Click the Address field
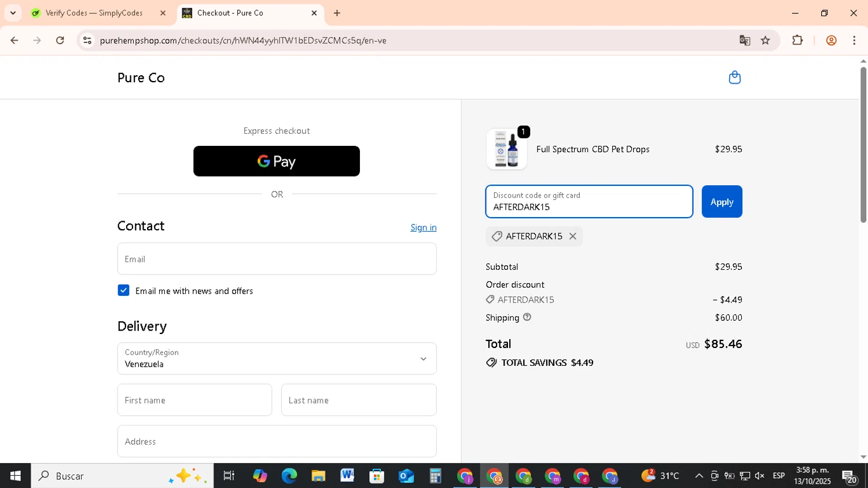The width and height of the screenshot is (868, 488). 277,441
